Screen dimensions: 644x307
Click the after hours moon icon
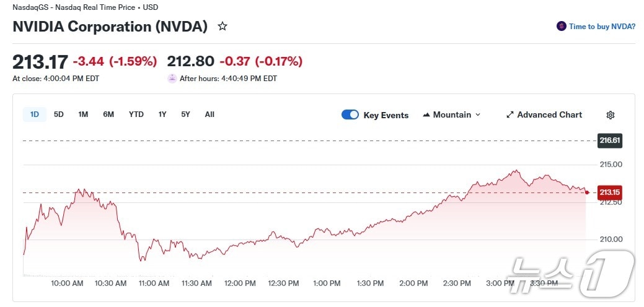(x=172, y=79)
